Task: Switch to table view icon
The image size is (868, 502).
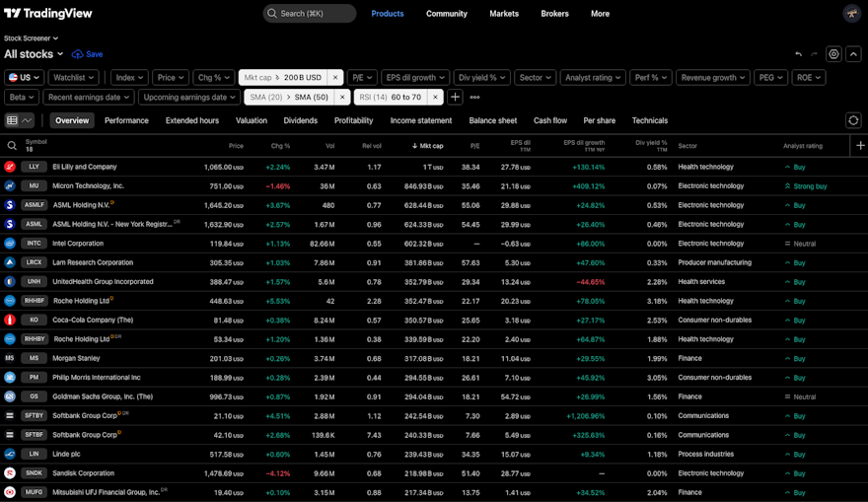Action: coord(12,120)
